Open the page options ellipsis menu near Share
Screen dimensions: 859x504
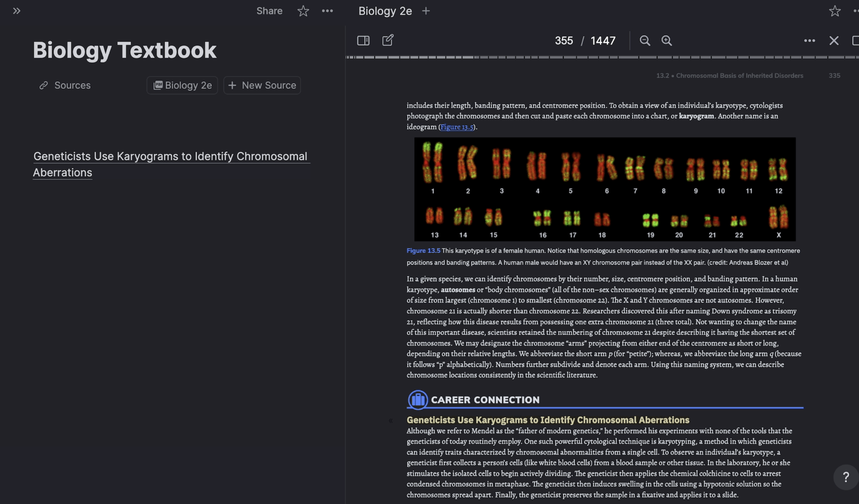pos(327,11)
